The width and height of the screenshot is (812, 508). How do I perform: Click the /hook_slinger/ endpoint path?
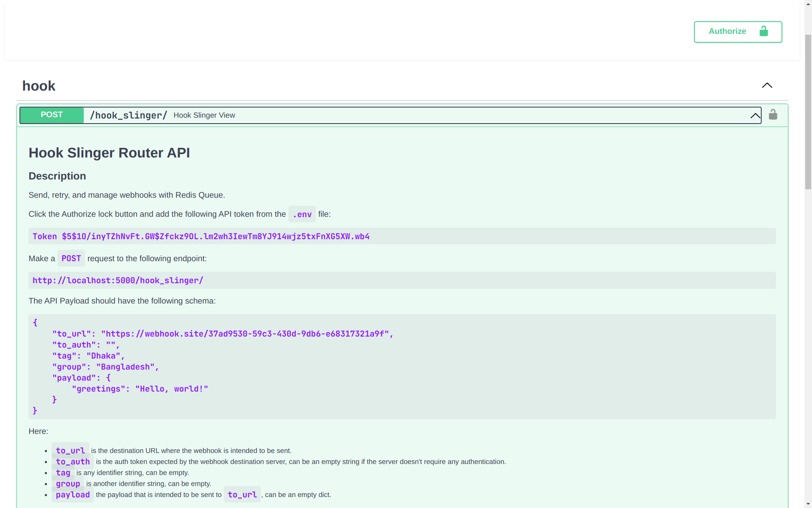coord(129,116)
